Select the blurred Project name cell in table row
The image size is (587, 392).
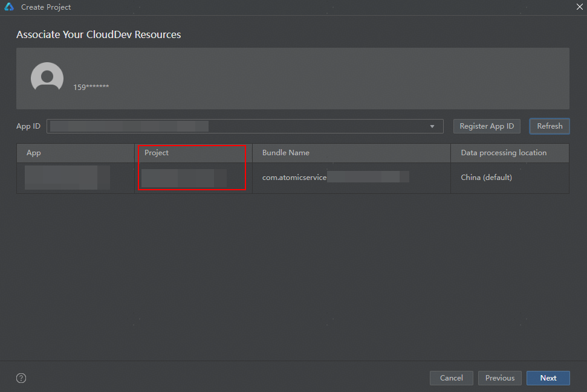pyautogui.click(x=184, y=178)
